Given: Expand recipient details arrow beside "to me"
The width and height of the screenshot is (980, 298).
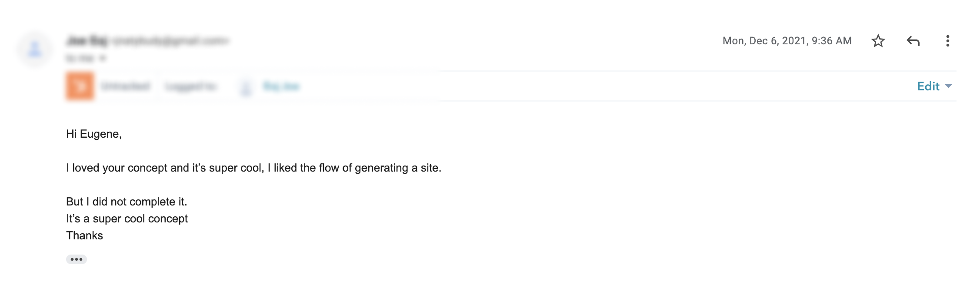Looking at the screenshot, I should pos(102,58).
